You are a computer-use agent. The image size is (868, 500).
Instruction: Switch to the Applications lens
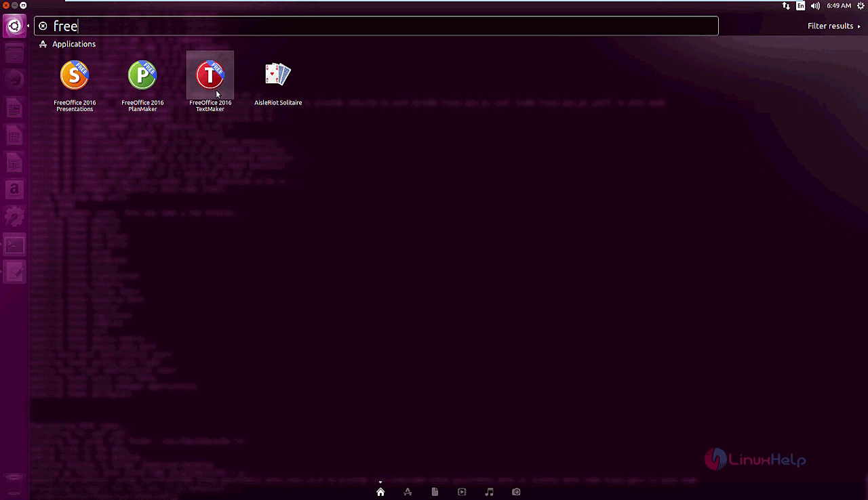pyautogui.click(x=408, y=492)
